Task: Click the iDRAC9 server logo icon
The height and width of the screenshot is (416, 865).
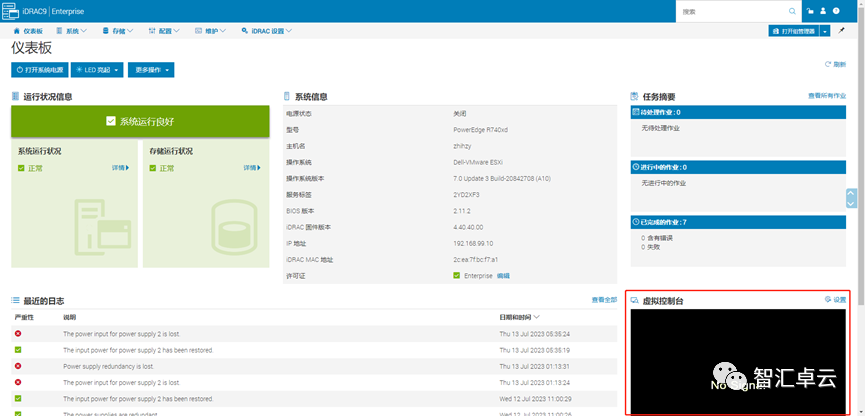Action: [11, 10]
